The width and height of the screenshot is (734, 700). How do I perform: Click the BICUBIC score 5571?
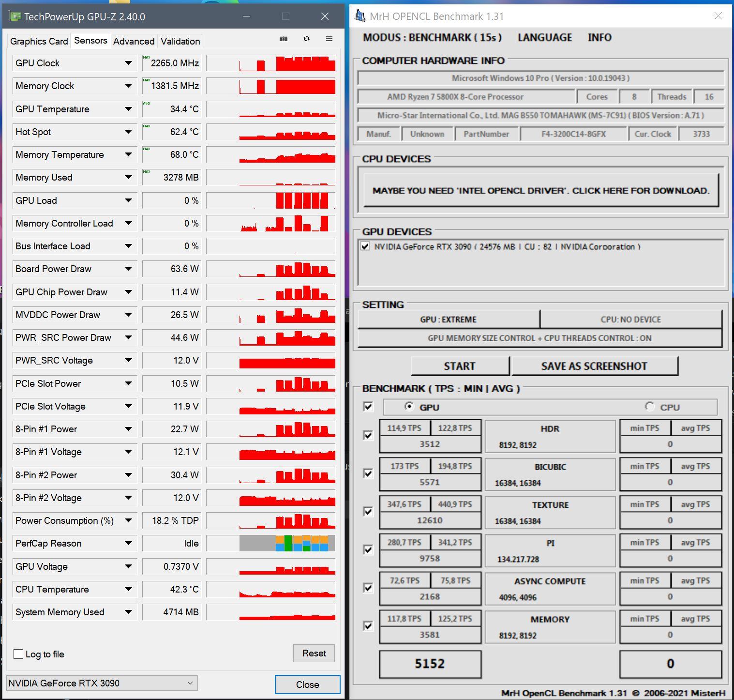[x=430, y=482]
